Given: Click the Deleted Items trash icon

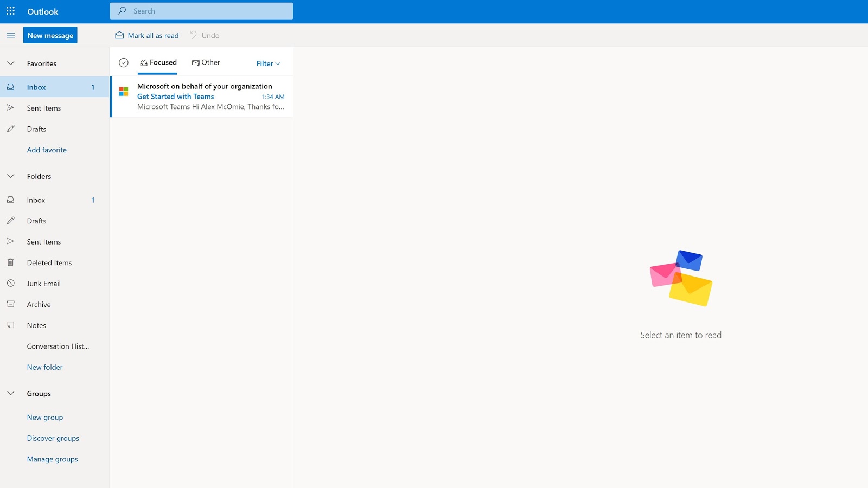Looking at the screenshot, I should click(10, 262).
